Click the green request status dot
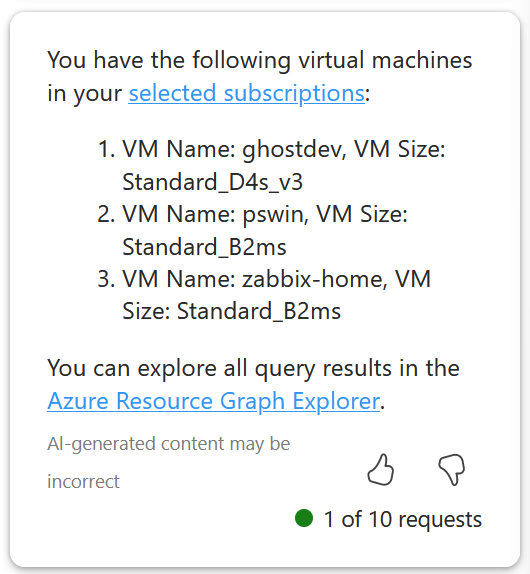The width and height of the screenshot is (530, 574). pyautogui.click(x=304, y=518)
